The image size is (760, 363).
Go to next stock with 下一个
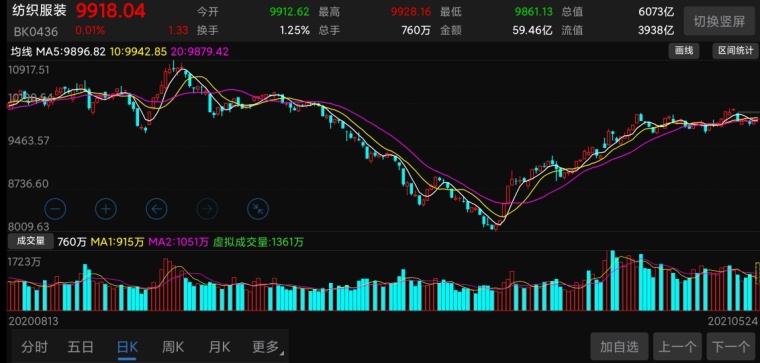[x=731, y=347]
